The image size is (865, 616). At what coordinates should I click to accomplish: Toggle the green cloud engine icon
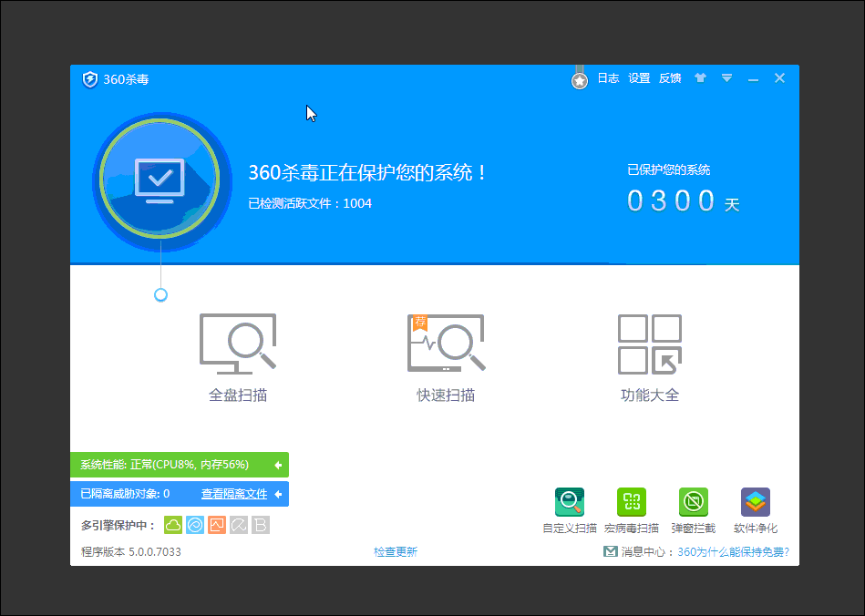173,525
